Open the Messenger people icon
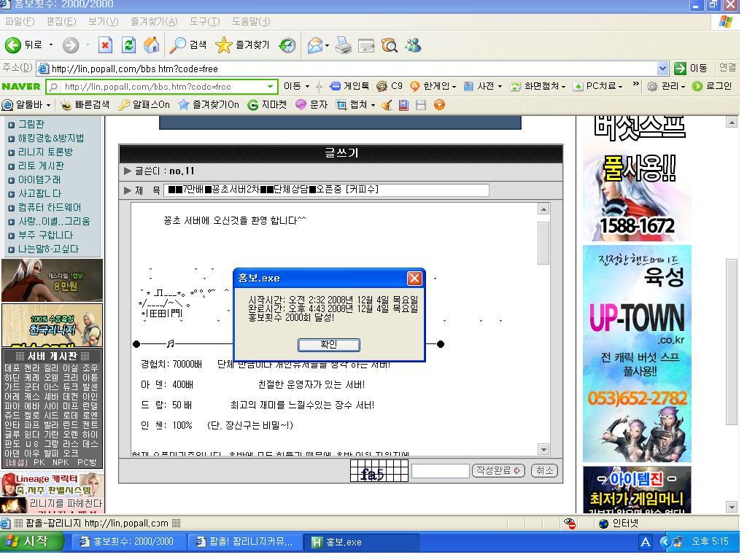This screenshot has height=560, width=747. pyautogui.click(x=413, y=45)
